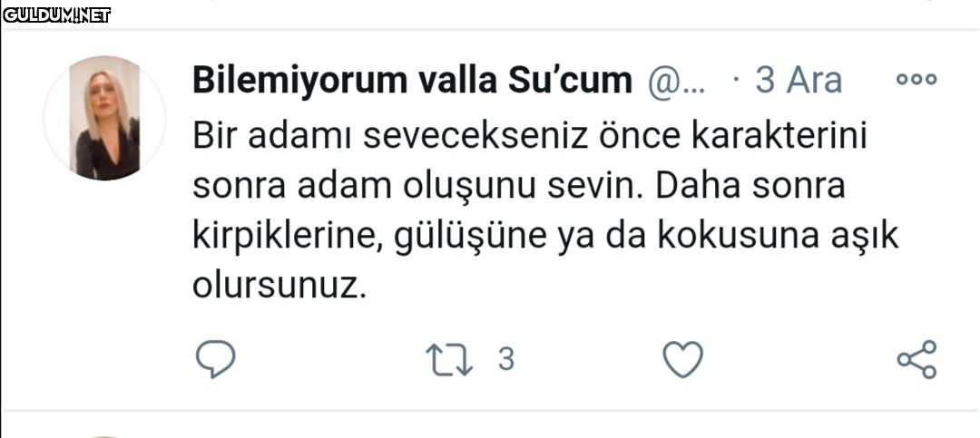
Task: Click the retweet count number 3
Action: coord(506,360)
